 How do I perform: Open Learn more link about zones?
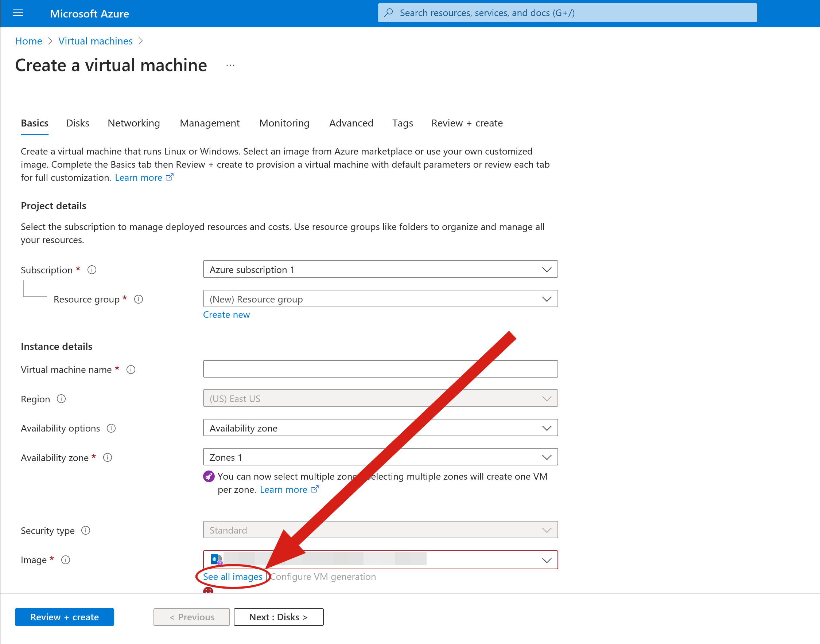pos(284,489)
